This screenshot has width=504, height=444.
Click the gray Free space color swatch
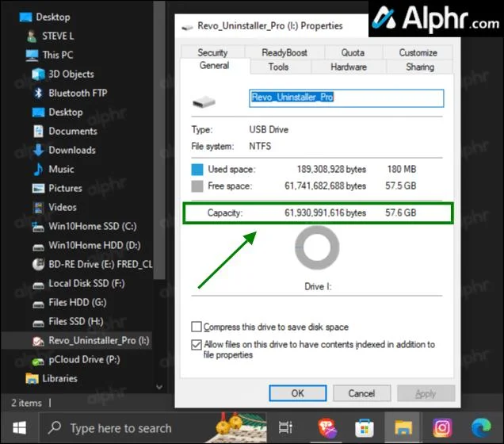point(197,186)
